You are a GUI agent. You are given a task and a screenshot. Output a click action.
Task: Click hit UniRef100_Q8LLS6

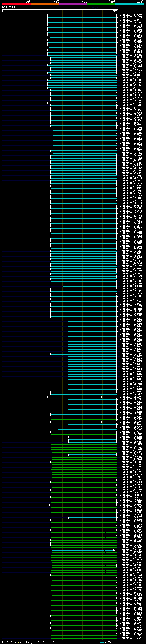[x=131, y=399]
